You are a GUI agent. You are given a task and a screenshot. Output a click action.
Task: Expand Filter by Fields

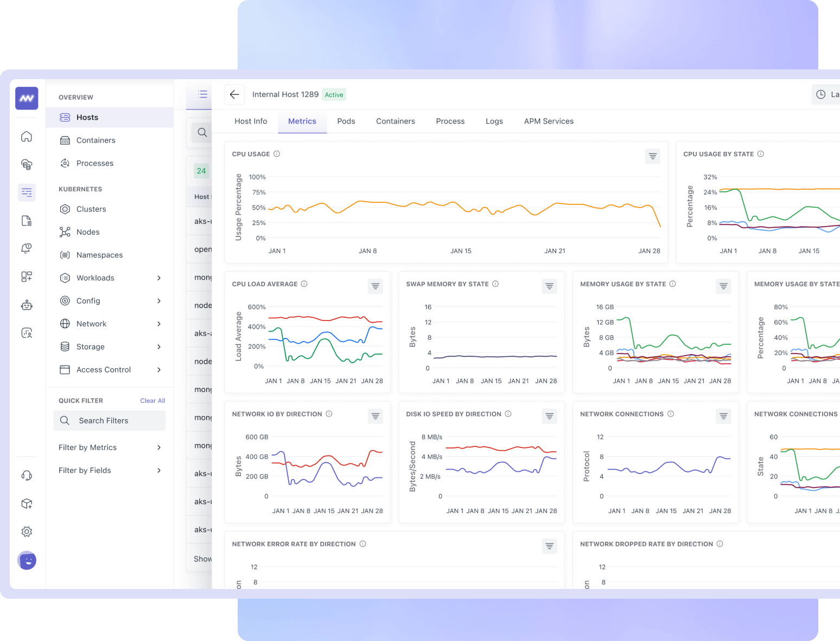(159, 470)
